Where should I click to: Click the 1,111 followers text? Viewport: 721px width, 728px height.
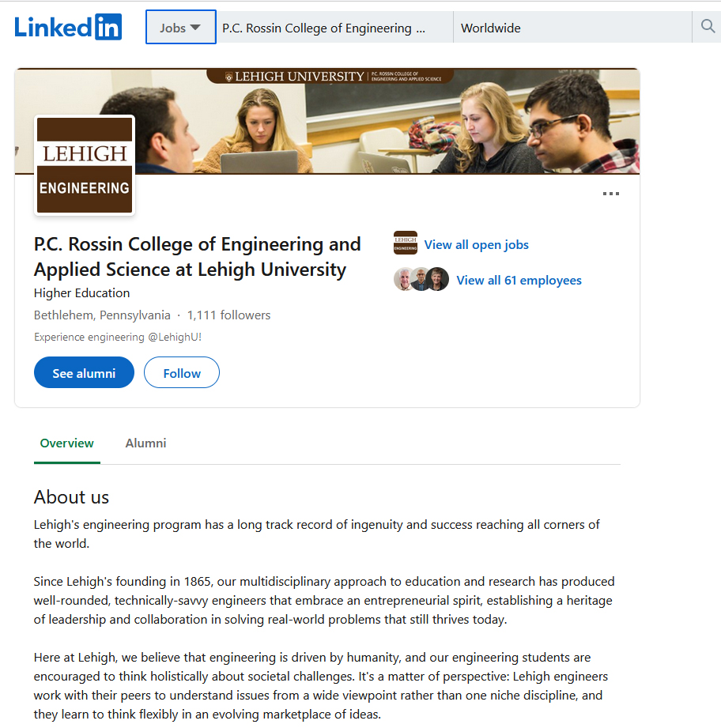tap(228, 315)
